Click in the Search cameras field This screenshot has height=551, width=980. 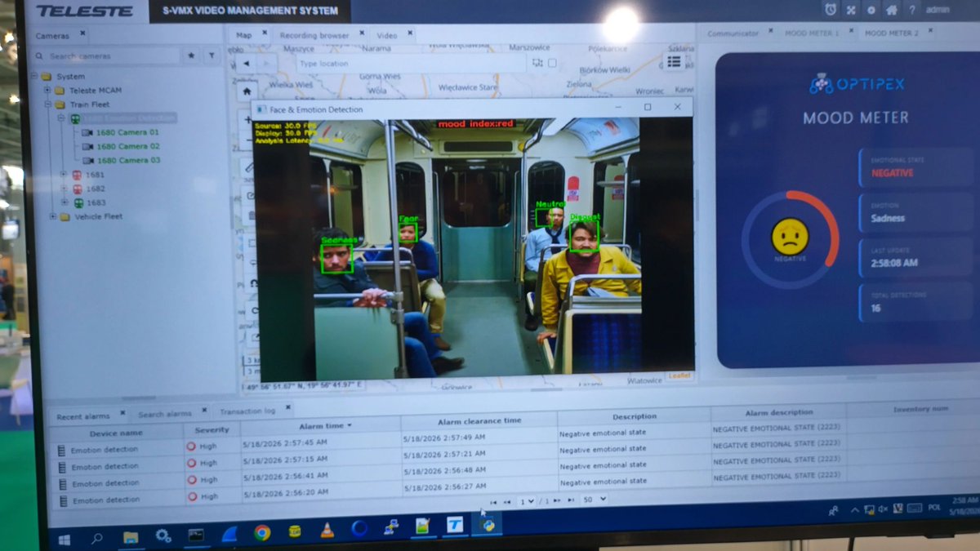pyautogui.click(x=106, y=56)
